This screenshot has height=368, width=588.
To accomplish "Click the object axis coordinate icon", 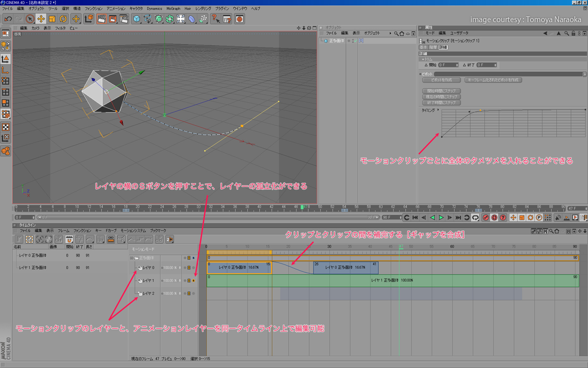I will point(89,19).
